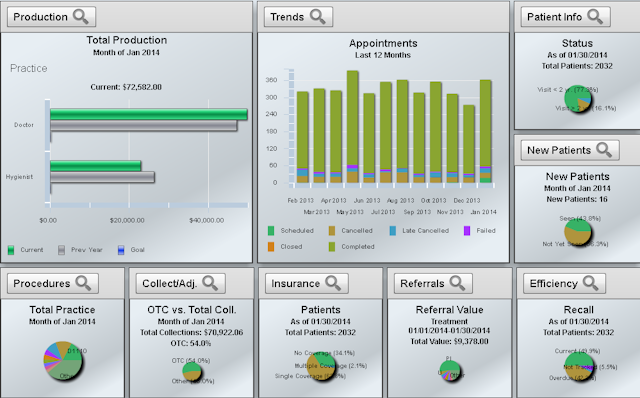The image size is (640, 398).
Task: Select the green Current legend swatch
Action: tap(11, 250)
